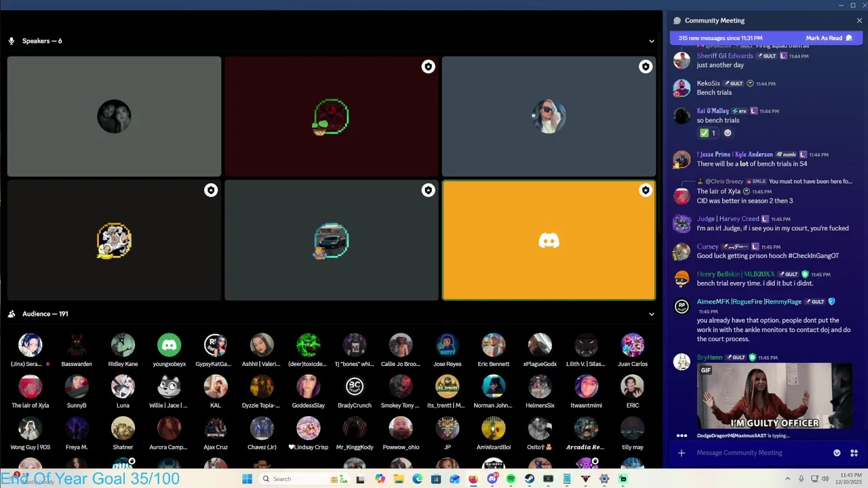Open Spotify from the taskbar
This screenshot has height=488, width=868.
coord(511,479)
